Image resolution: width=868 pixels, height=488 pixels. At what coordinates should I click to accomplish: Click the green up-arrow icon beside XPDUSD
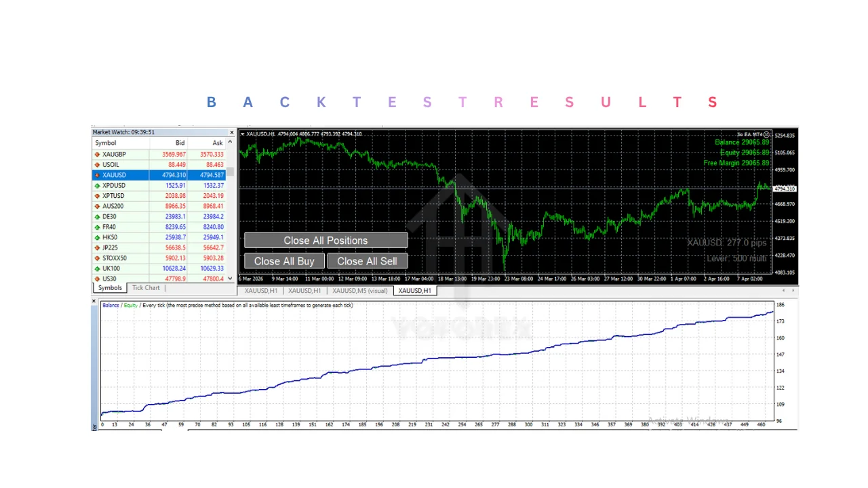[97, 186]
